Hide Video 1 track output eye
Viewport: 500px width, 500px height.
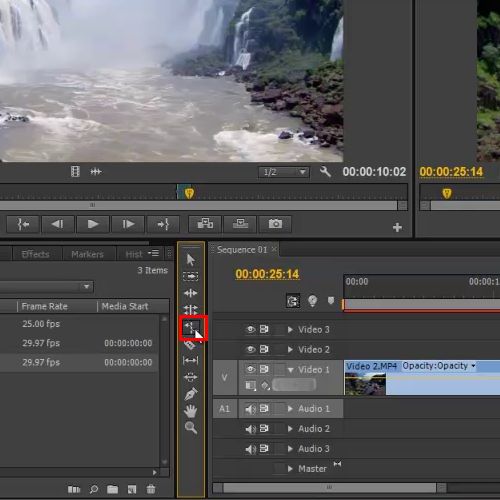click(x=250, y=369)
